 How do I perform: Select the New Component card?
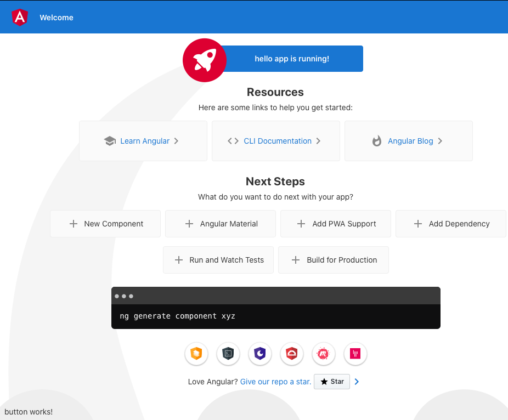tap(105, 224)
